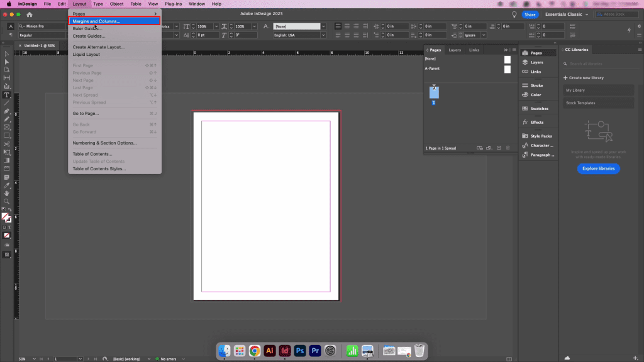Open the Swatches panel from the dock
This screenshot has height=362, width=644.
pyautogui.click(x=538, y=108)
